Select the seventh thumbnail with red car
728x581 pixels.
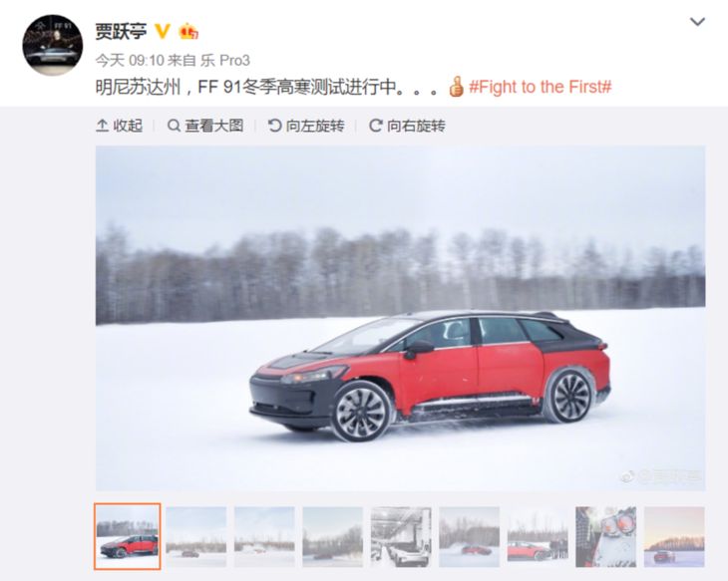538,537
